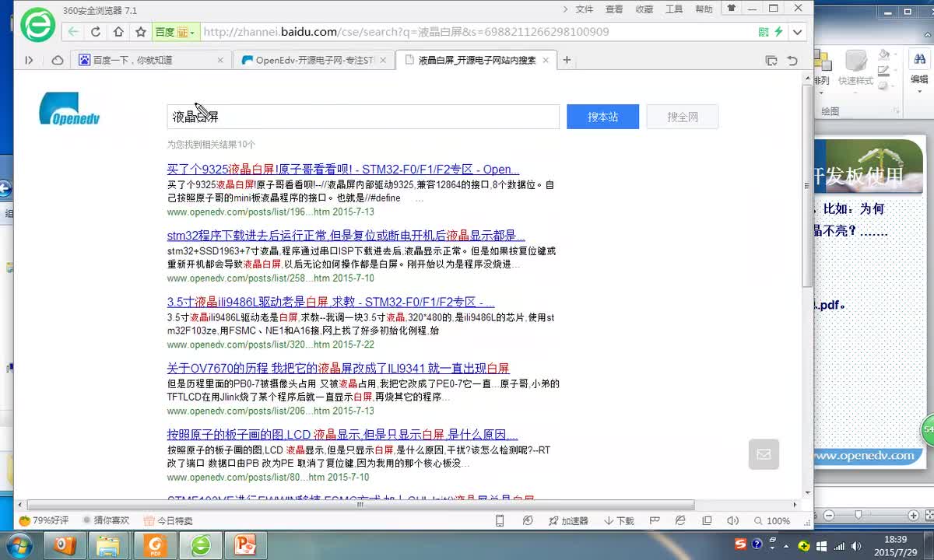
Task: Open a new tab with the plus button
Action: click(567, 60)
